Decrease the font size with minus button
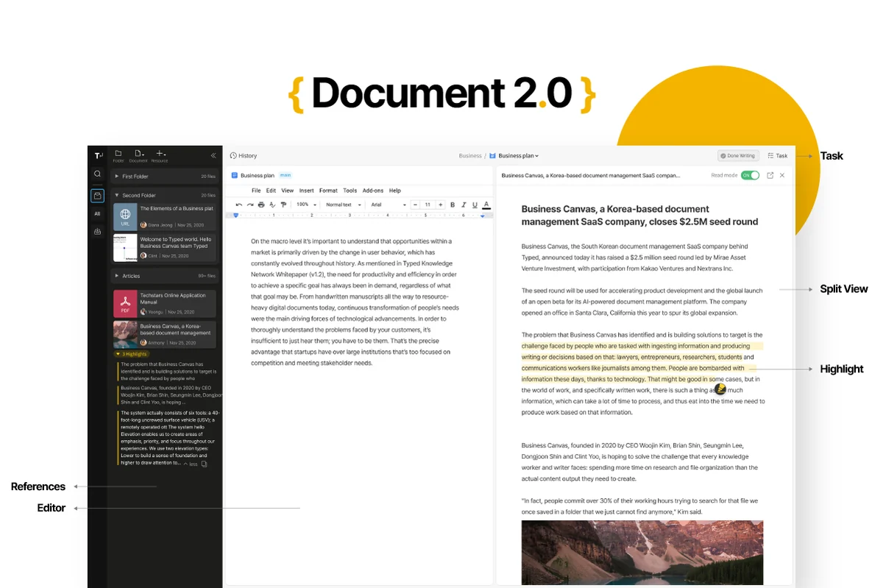This screenshot has height=588, width=883. pyautogui.click(x=416, y=205)
